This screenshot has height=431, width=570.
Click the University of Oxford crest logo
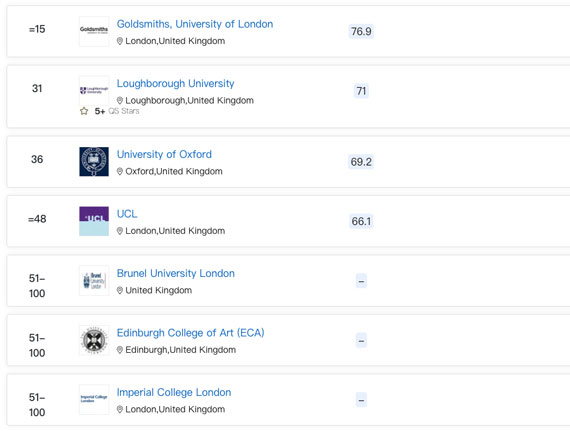click(x=94, y=161)
